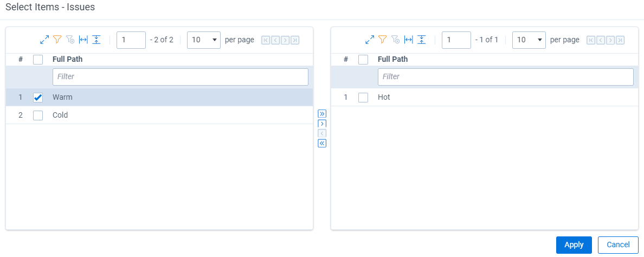
Task: Check the Hot item checkbox
Action: tap(363, 98)
